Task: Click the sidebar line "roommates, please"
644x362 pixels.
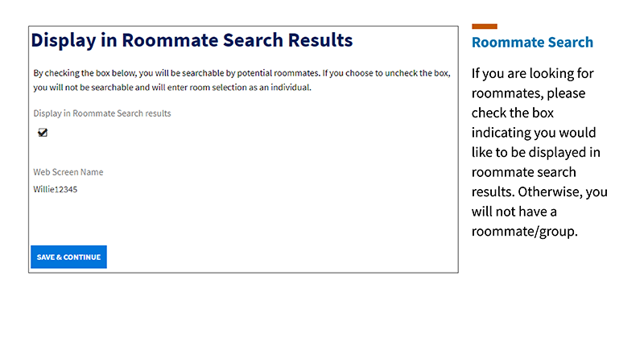Action: (528, 93)
